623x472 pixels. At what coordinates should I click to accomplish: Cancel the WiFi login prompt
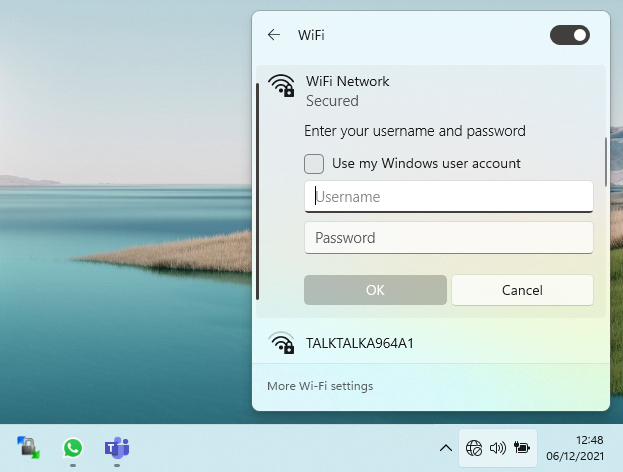point(522,290)
